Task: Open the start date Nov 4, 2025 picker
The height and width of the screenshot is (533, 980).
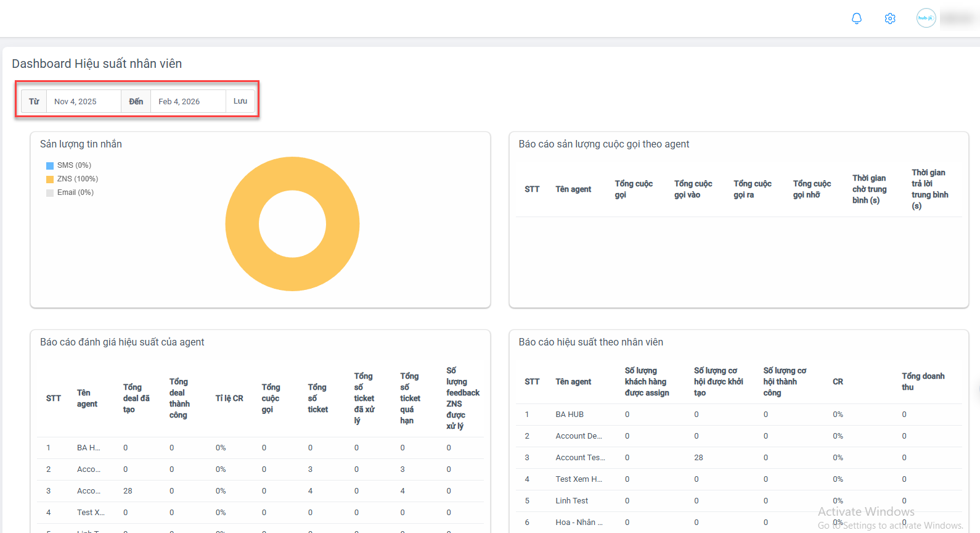Action: coord(83,101)
